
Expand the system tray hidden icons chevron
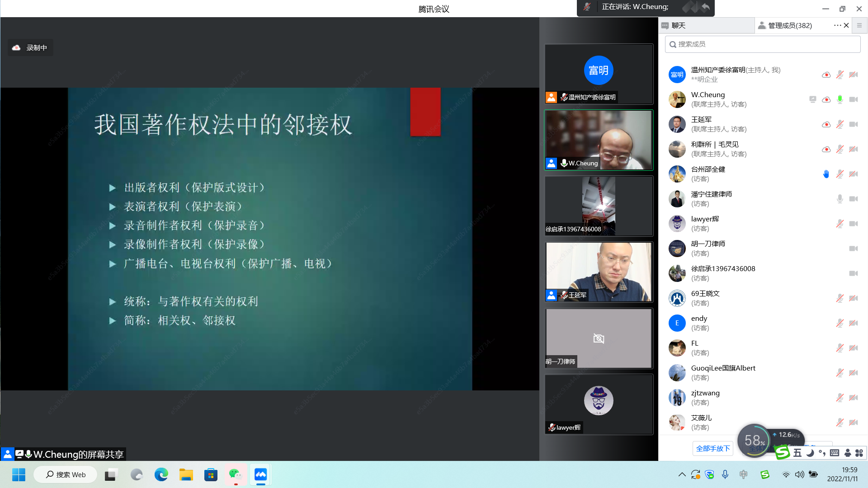[x=682, y=474]
